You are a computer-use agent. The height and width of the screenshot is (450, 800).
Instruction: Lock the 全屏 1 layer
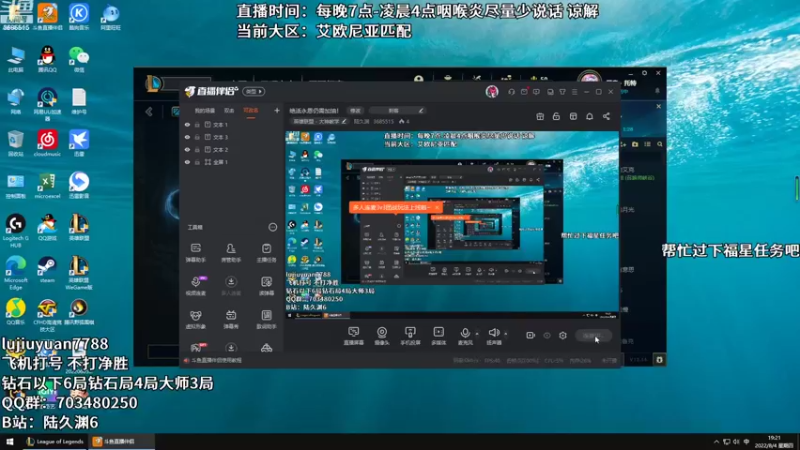click(197, 162)
